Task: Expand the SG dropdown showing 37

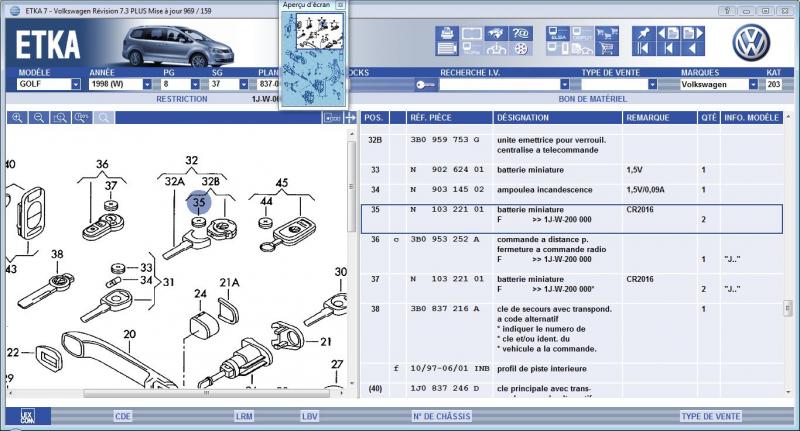Action: [x=243, y=84]
